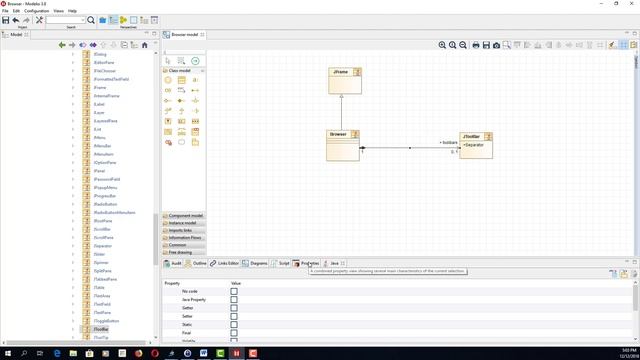640x360 pixels.
Task: Select JMenuBar in the Model tree
Action: tap(102, 146)
